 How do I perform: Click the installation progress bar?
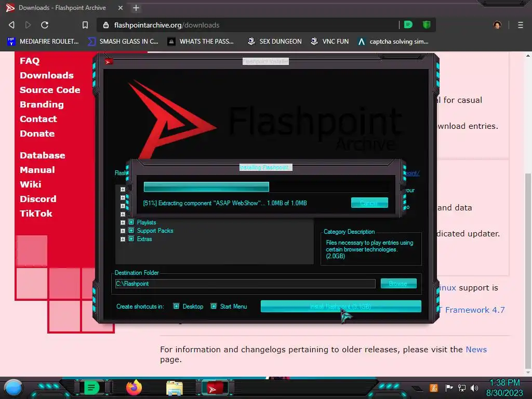pyautogui.click(x=265, y=187)
